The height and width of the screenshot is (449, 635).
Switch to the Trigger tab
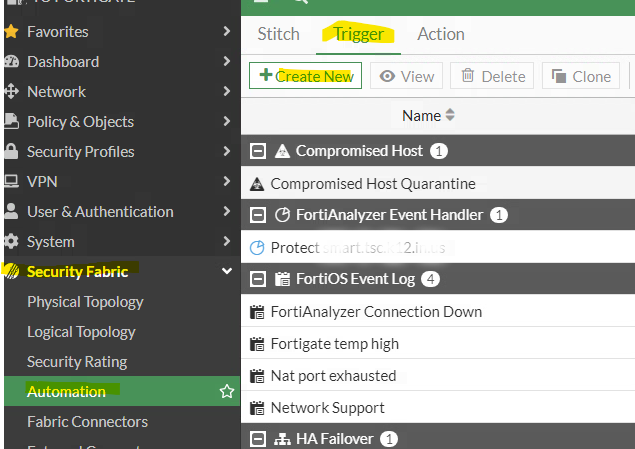pyautogui.click(x=358, y=34)
